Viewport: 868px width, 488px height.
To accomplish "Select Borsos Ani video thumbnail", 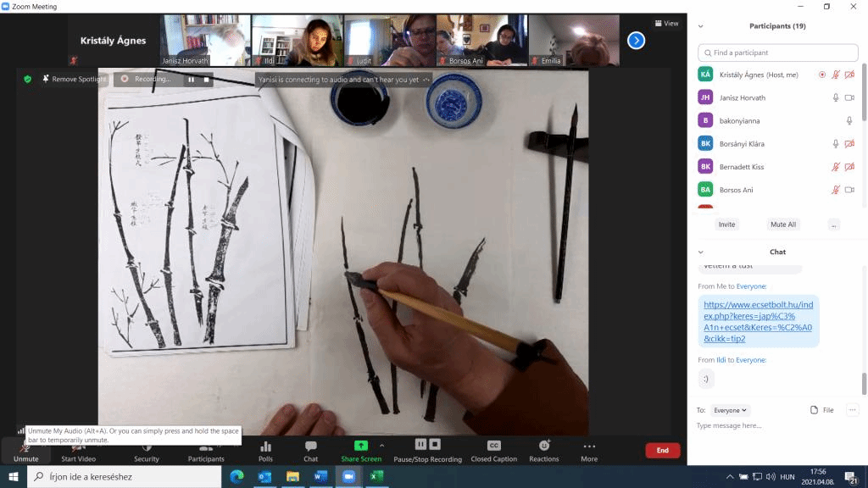I will (481, 41).
